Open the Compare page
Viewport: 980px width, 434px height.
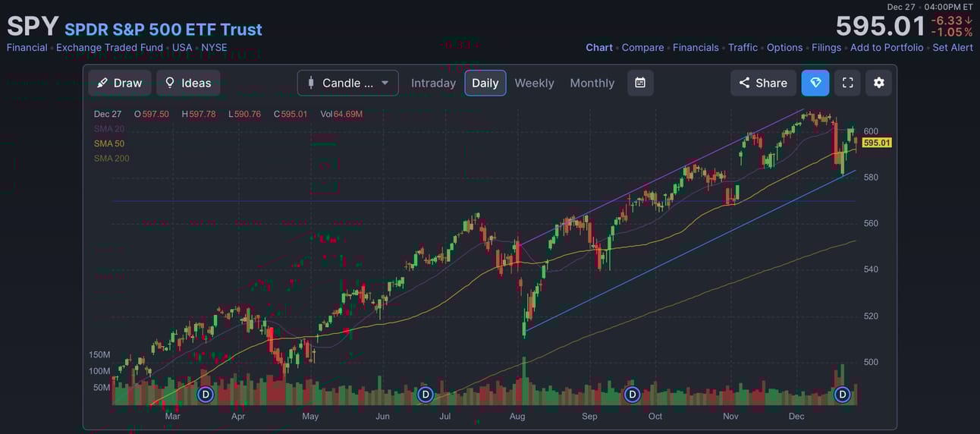click(x=642, y=47)
